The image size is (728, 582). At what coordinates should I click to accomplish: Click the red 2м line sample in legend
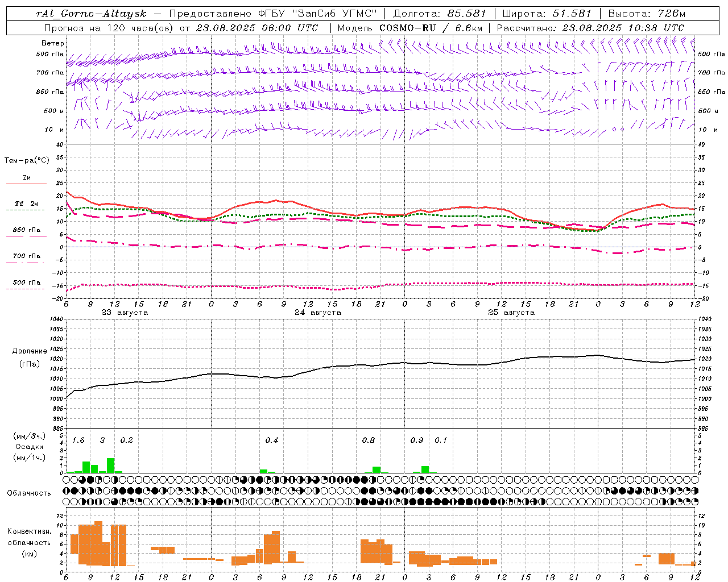(x=26, y=184)
